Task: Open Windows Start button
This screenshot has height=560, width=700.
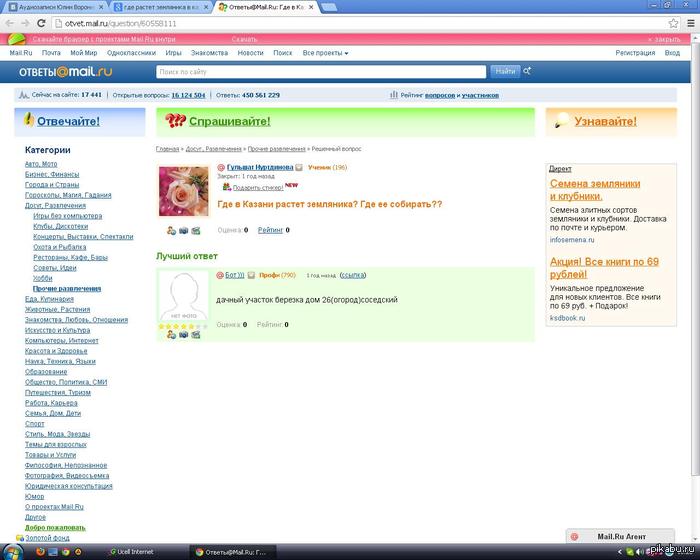Action: (12, 552)
